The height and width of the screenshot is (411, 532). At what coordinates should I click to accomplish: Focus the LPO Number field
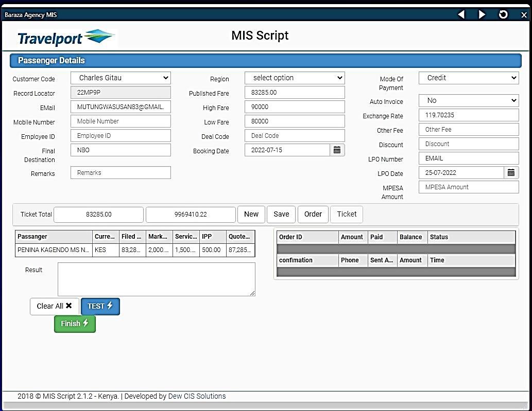(469, 158)
